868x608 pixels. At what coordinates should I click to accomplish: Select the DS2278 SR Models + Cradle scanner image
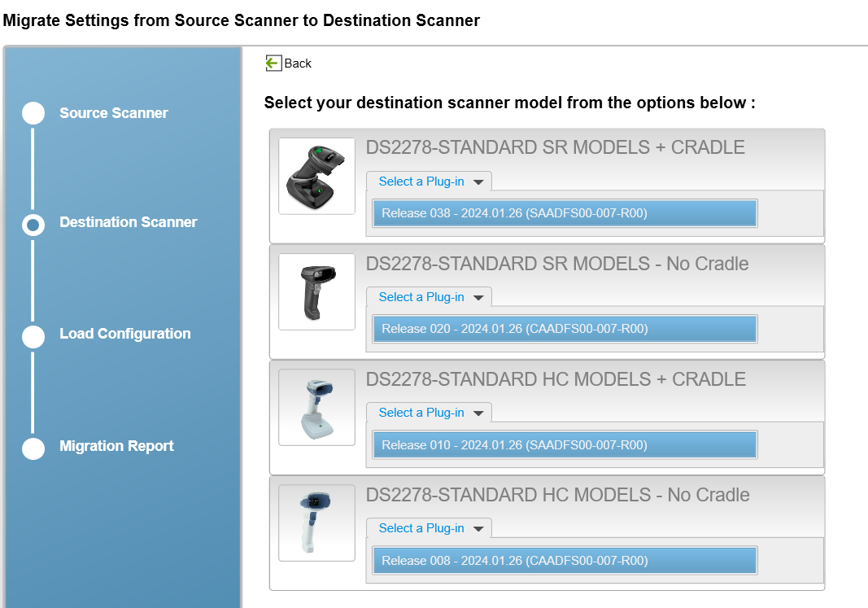(316, 176)
